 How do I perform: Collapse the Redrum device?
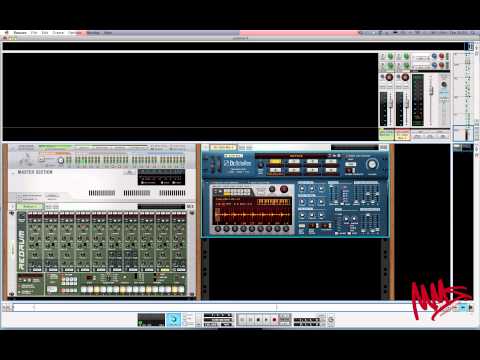(12, 207)
